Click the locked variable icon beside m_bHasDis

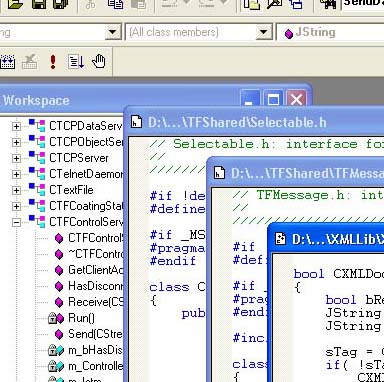click(56, 350)
